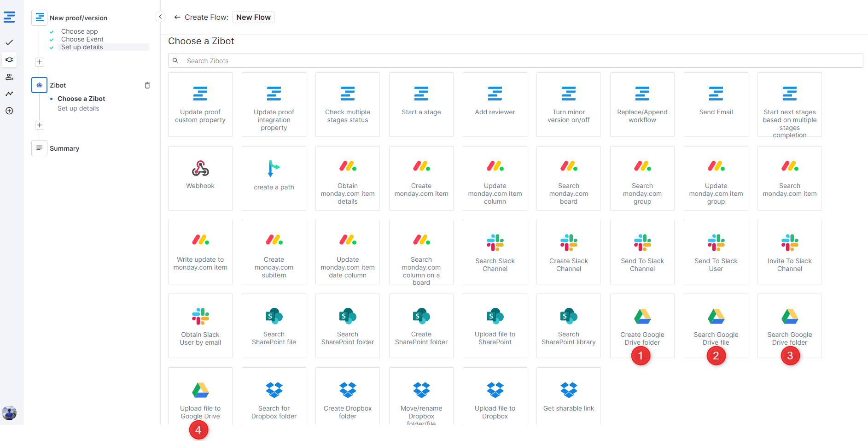Add a step below New proof/version

(x=40, y=62)
